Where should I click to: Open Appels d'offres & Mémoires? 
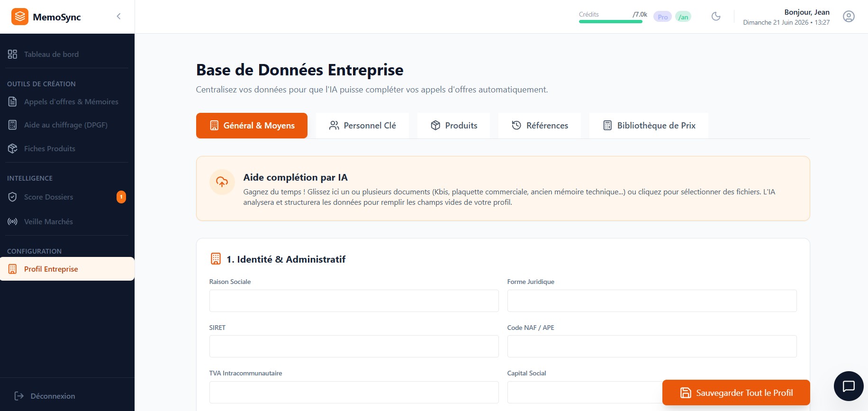point(67,101)
